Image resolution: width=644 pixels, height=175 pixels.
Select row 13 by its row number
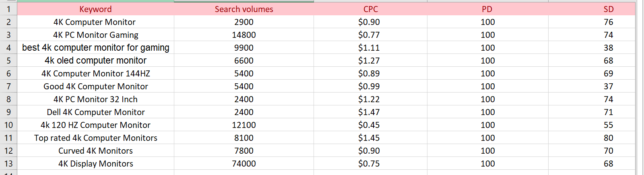(8, 164)
